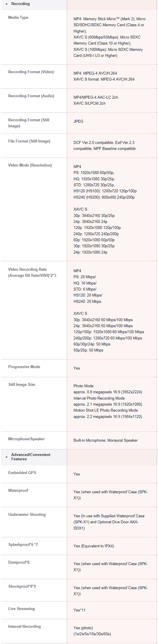Click the Still Image Size label

(x=22, y=385)
